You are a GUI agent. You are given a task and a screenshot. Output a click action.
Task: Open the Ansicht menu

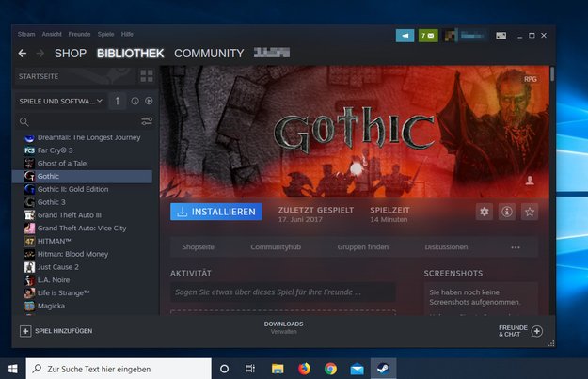tap(52, 34)
